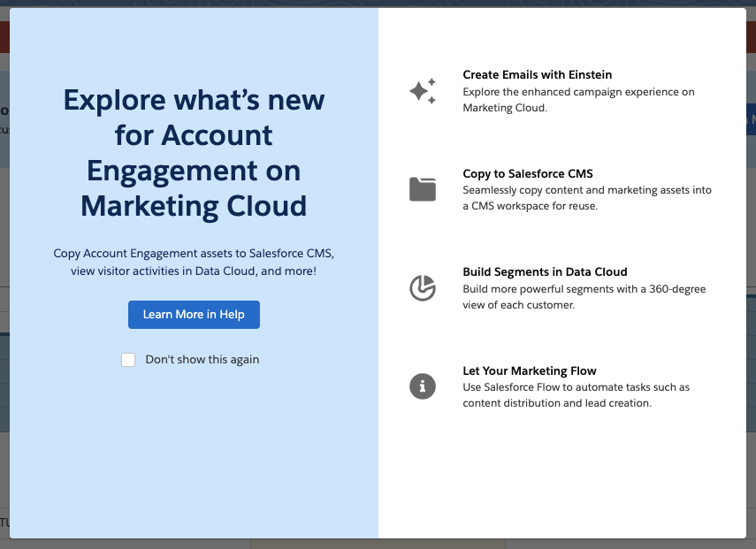This screenshot has height=549, width=756.
Task: Click the 360-degree customer view description
Action: (584, 297)
